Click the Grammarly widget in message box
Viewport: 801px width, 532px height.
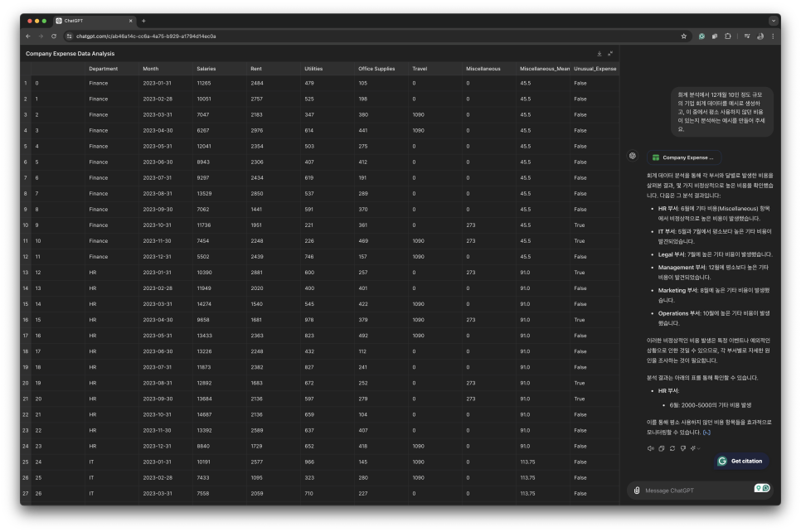pos(762,488)
